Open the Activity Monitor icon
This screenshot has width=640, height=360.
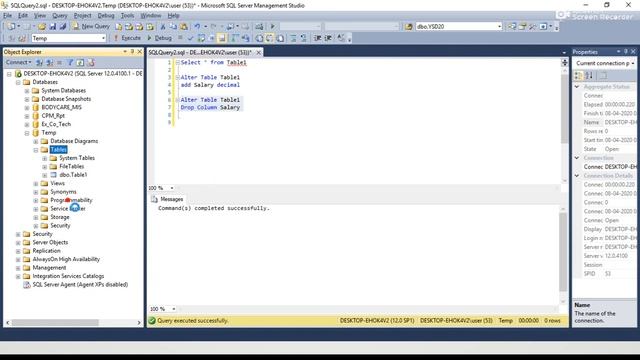[259, 27]
